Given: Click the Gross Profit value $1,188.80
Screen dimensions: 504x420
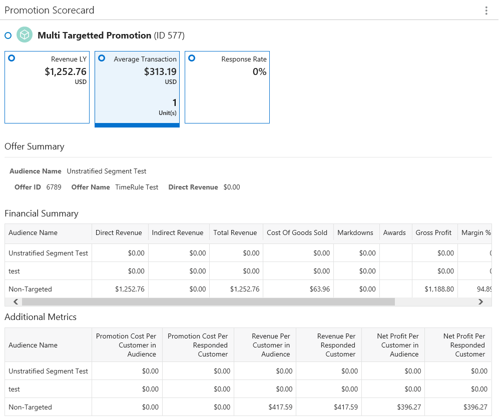Looking at the screenshot, I should [439, 289].
